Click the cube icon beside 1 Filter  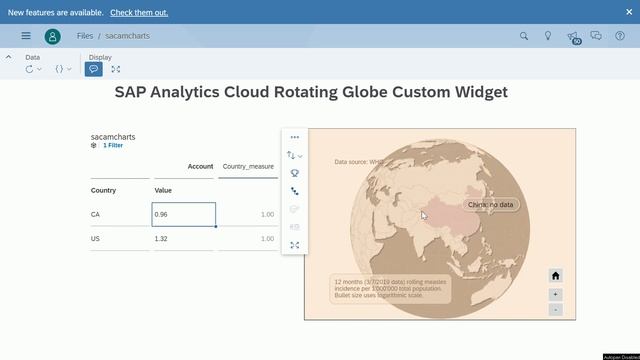tap(93, 145)
